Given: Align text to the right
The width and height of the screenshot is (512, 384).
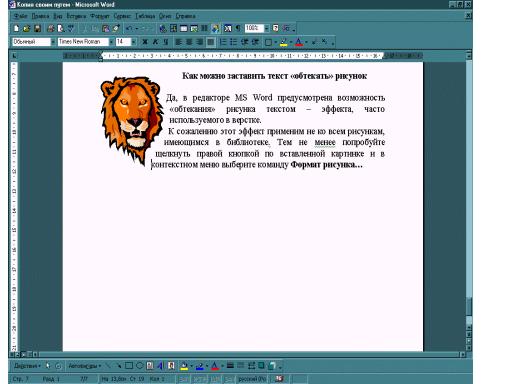Looking at the screenshot, I should pos(200,42).
